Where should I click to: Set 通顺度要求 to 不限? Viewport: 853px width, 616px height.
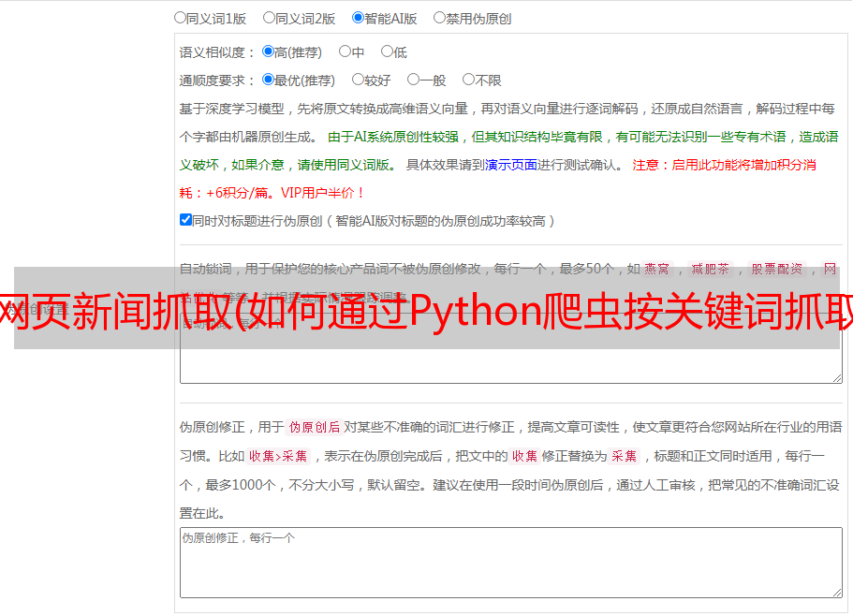click(468, 80)
